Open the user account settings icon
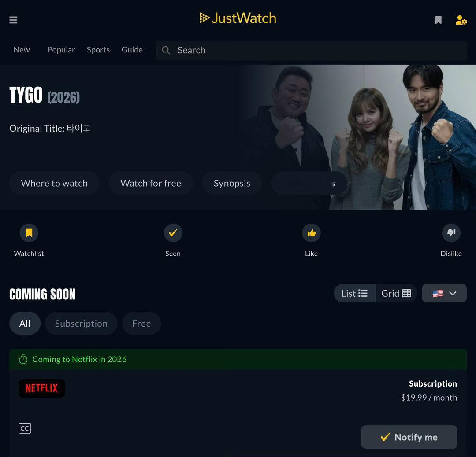 pos(461,20)
